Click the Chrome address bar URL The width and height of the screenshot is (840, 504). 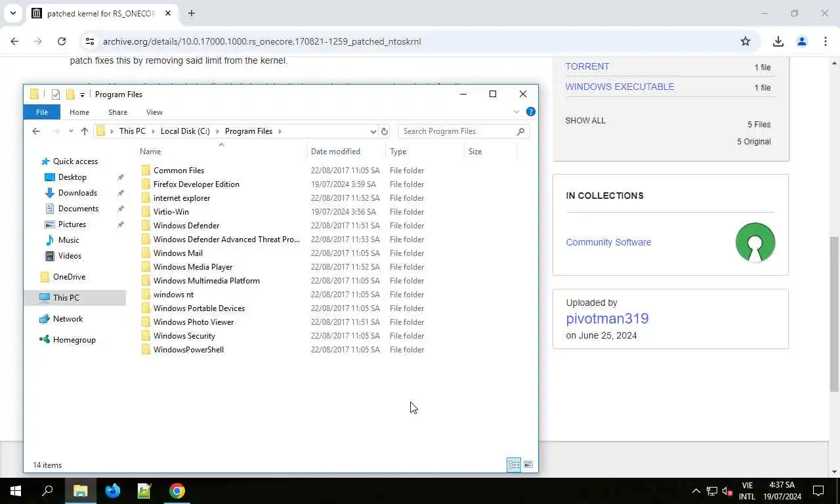[x=262, y=41]
